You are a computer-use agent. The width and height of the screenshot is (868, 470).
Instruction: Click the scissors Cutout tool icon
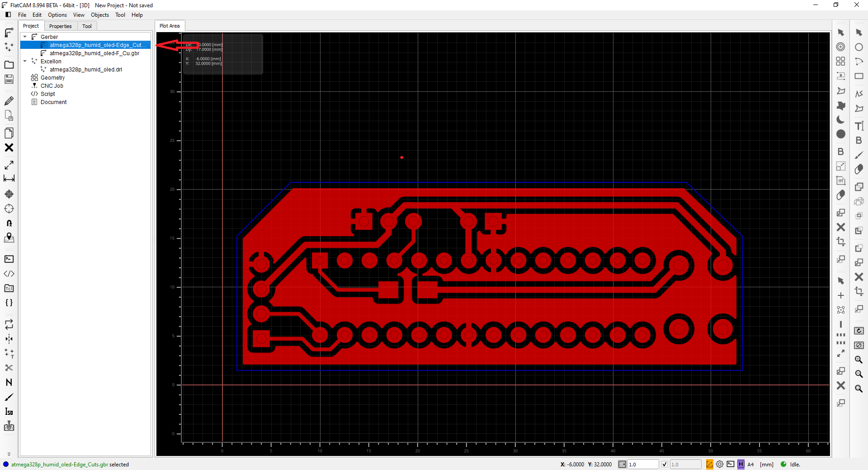click(x=9, y=368)
